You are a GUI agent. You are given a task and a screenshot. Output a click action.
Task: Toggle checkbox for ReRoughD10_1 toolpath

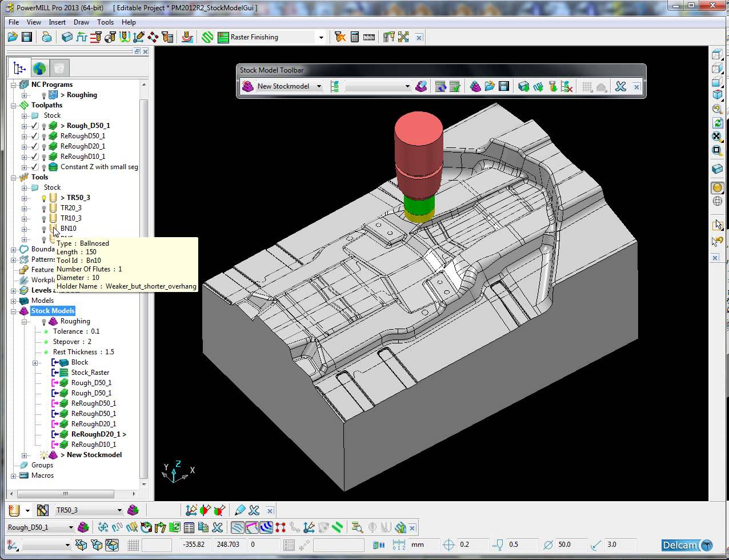click(x=34, y=157)
